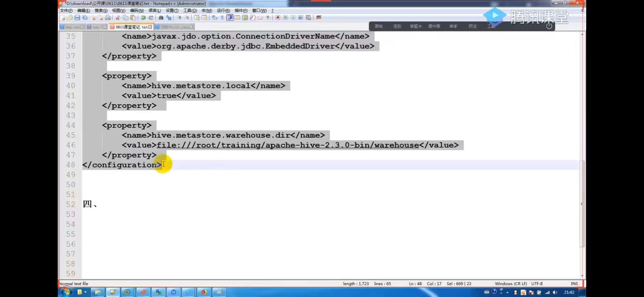Redo the last undone edit
Viewport: 644px width, 297px height.
[x=151, y=18]
